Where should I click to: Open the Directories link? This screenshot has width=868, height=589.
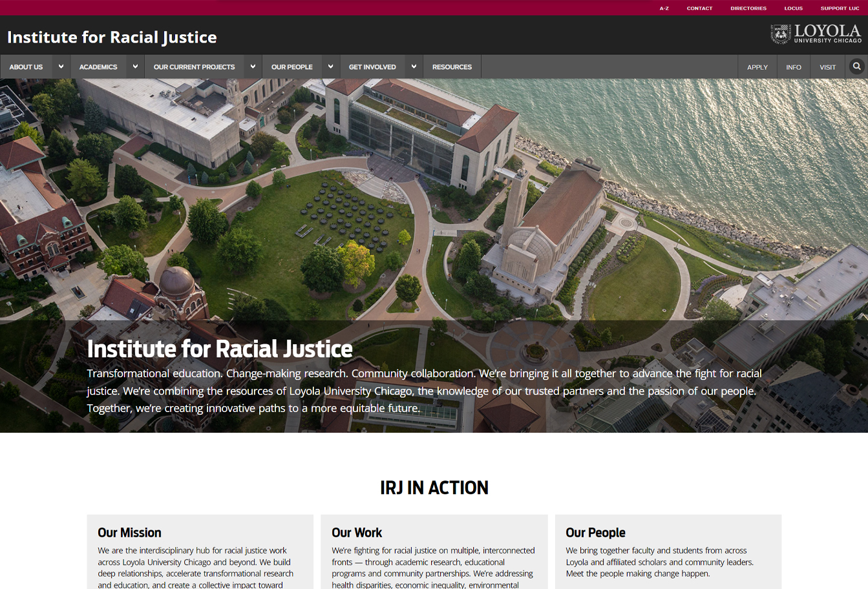click(748, 8)
